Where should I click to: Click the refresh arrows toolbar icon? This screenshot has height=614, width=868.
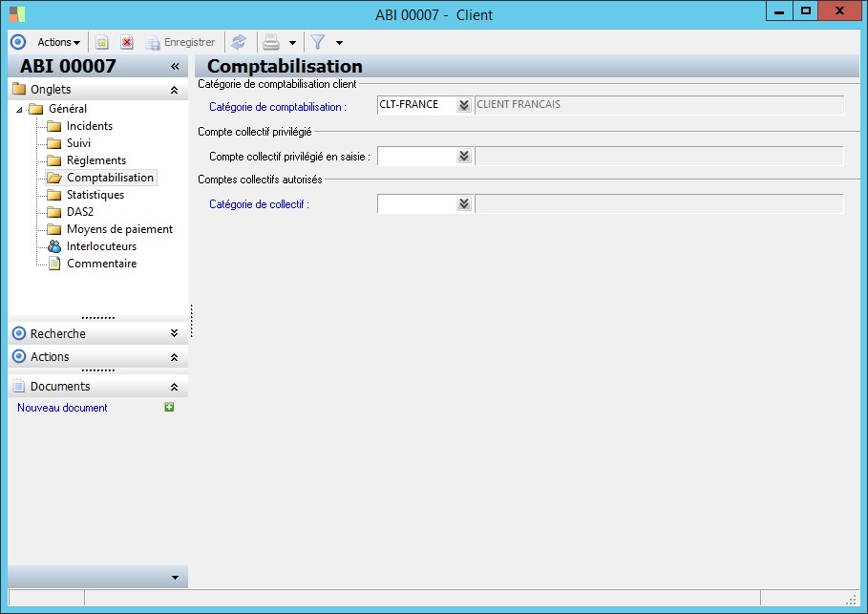(239, 42)
